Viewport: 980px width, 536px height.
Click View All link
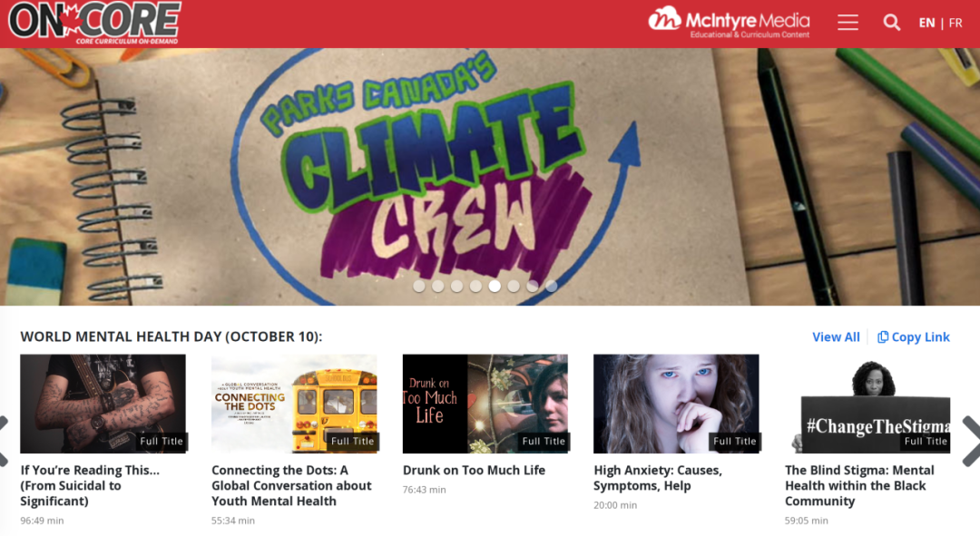tap(836, 336)
